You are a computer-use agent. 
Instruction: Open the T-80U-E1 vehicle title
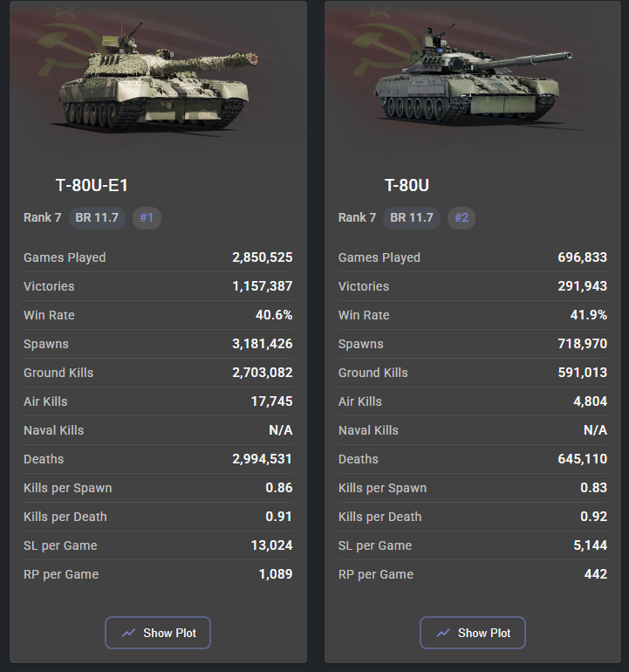click(x=92, y=185)
